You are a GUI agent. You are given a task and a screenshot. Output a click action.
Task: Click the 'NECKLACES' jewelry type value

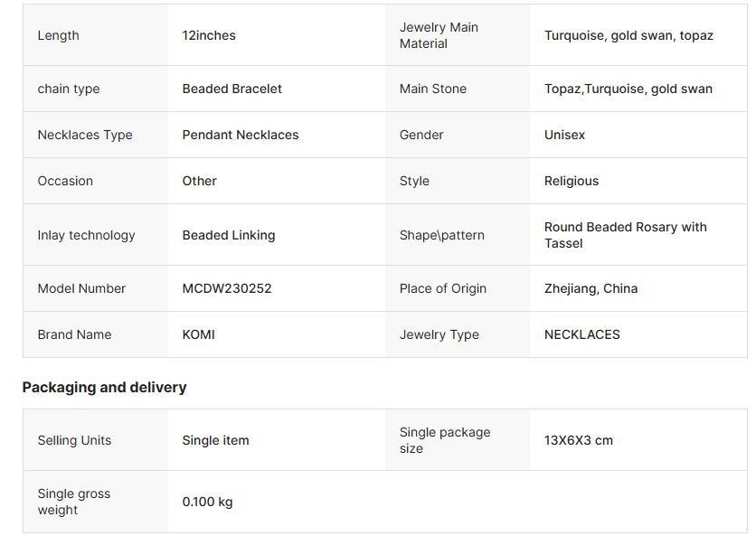click(x=582, y=334)
